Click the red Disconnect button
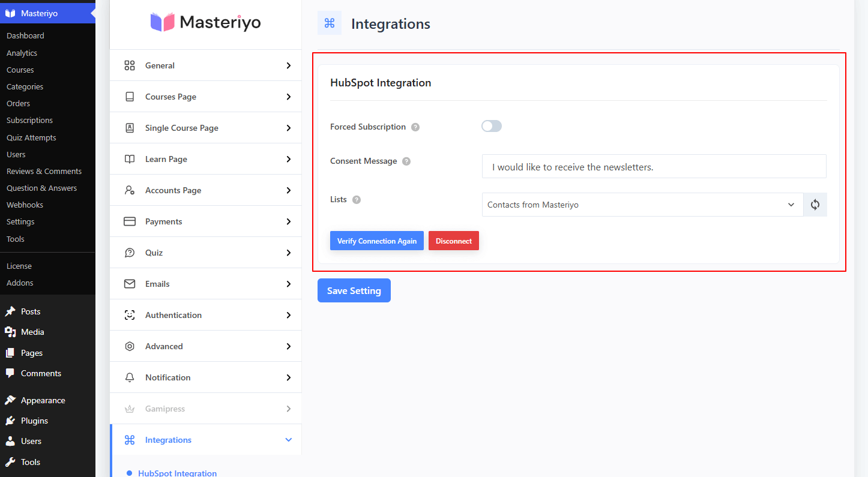868x477 pixels. [454, 241]
